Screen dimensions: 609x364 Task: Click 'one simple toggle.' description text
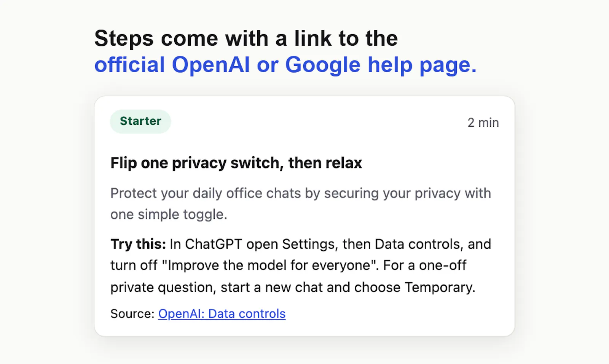coord(169,215)
